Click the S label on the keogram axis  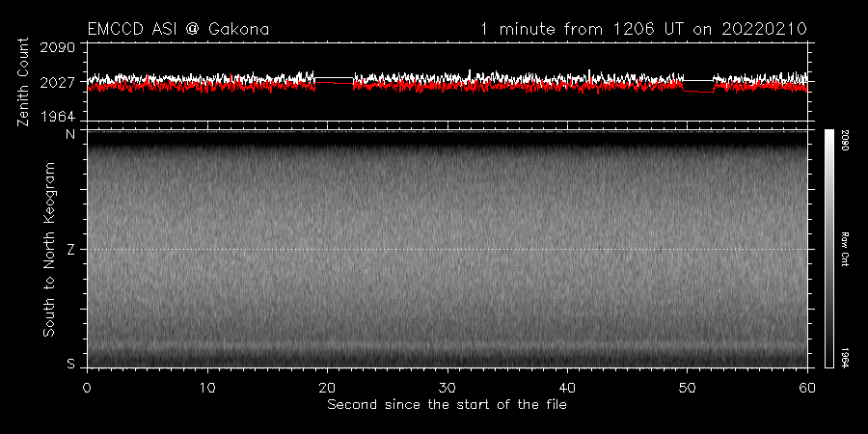pyautogui.click(x=70, y=364)
